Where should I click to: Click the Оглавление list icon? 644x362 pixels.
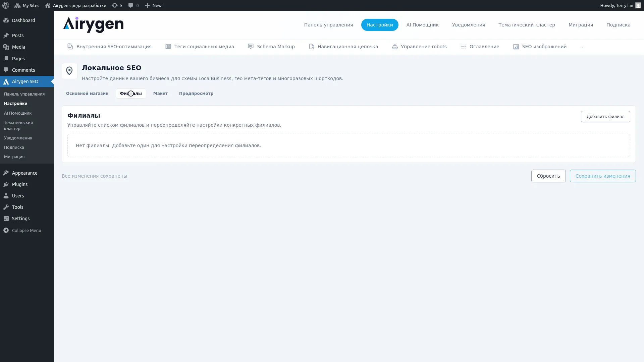(x=463, y=47)
